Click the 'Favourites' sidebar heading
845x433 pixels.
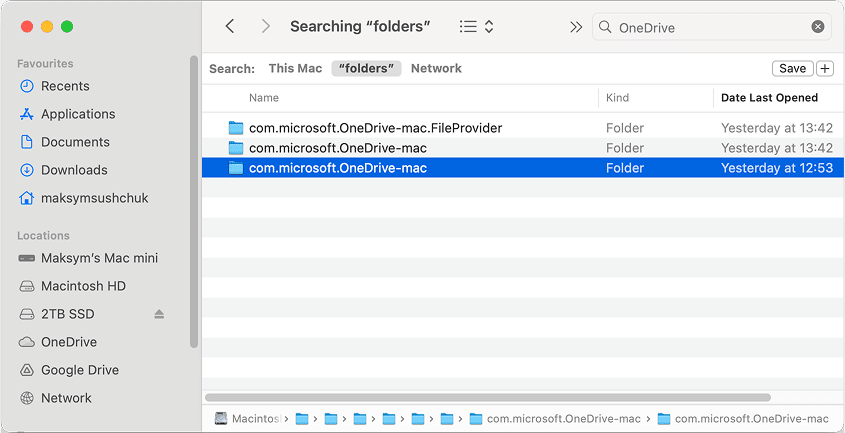[x=45, y=64]
